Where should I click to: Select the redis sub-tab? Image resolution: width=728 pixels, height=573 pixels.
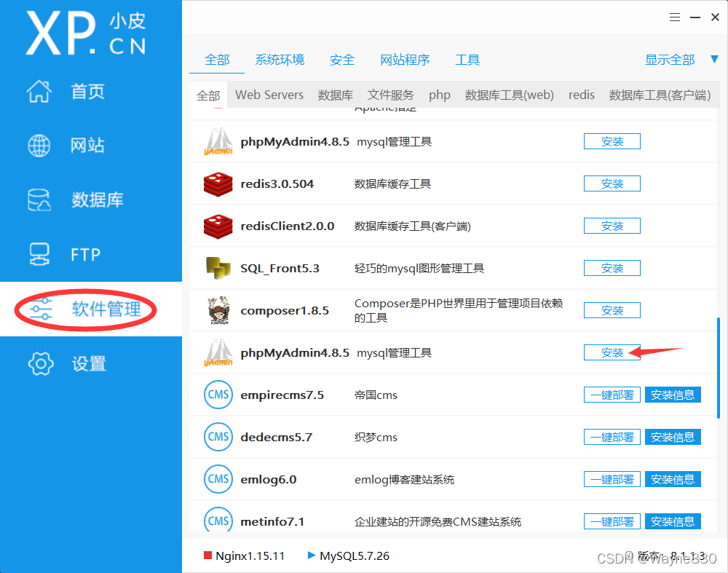click(x=581, y=95)
